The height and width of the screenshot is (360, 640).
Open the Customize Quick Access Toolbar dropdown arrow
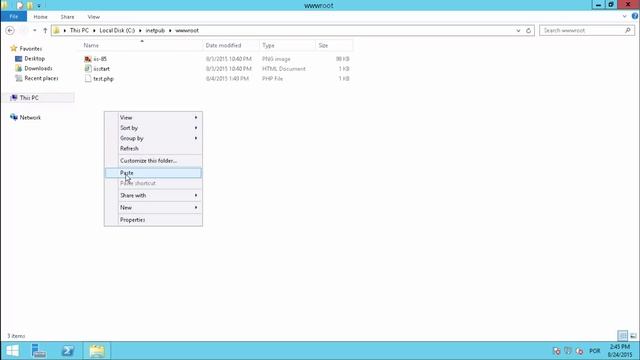(39, 6)
